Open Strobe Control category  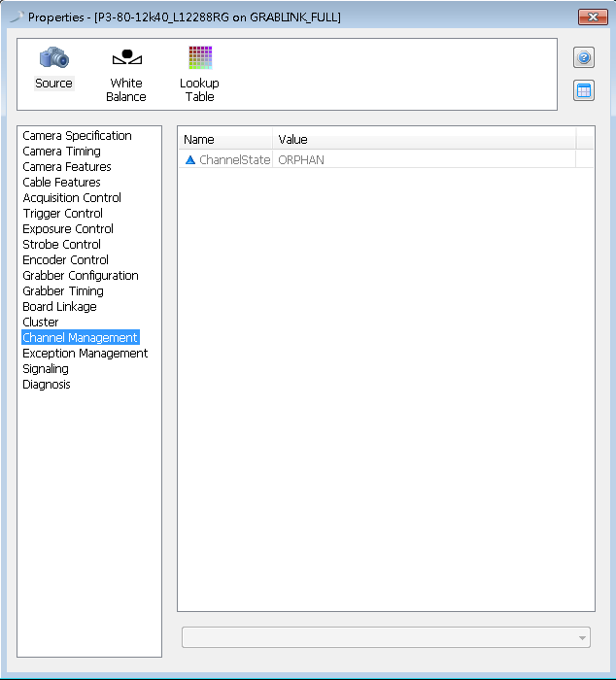(x=61, y=245)
